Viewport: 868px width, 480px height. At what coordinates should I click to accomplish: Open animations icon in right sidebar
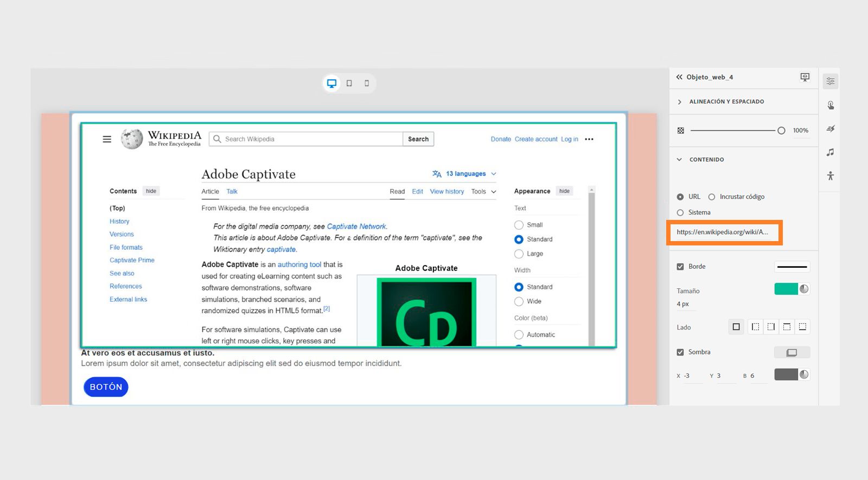pos(831,129)
